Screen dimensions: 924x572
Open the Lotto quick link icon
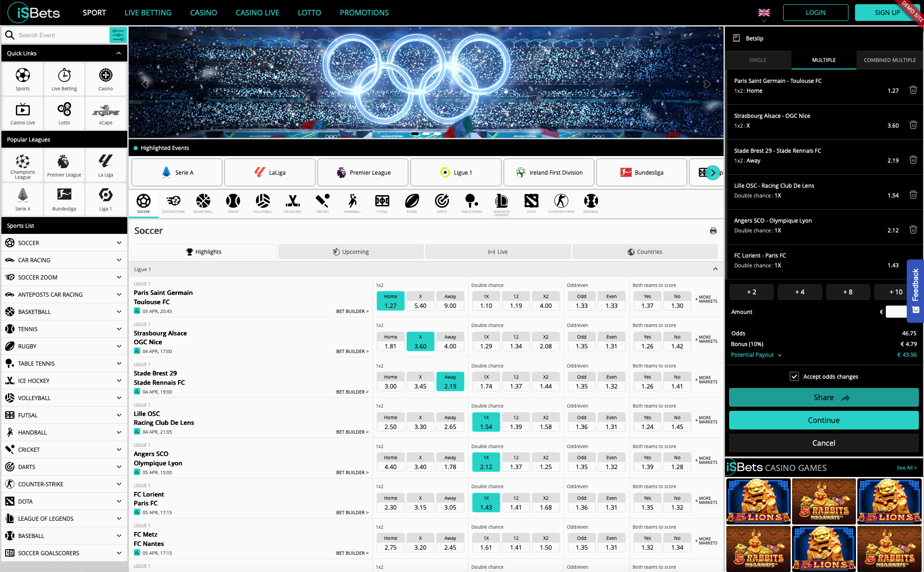pos(64,113)
